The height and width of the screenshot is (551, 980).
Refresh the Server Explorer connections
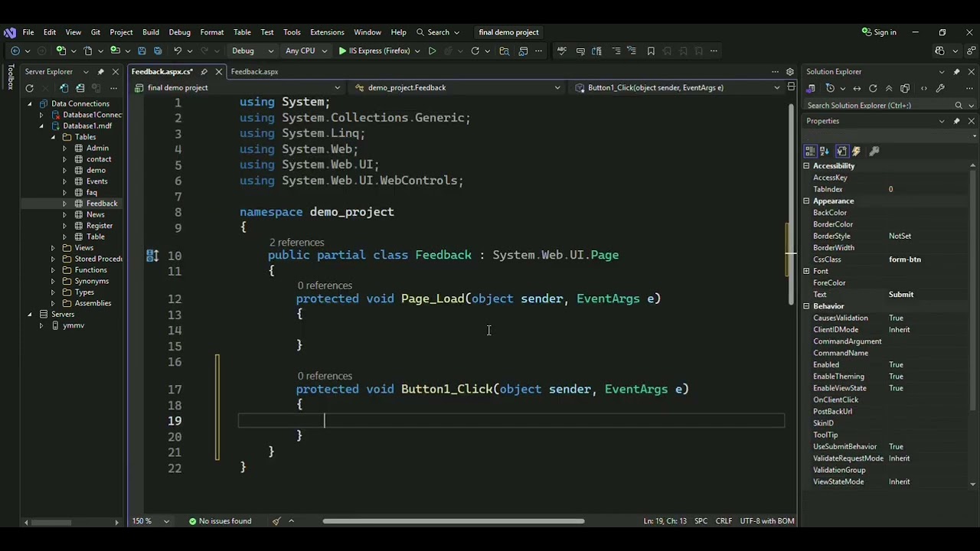click(29, 88)
